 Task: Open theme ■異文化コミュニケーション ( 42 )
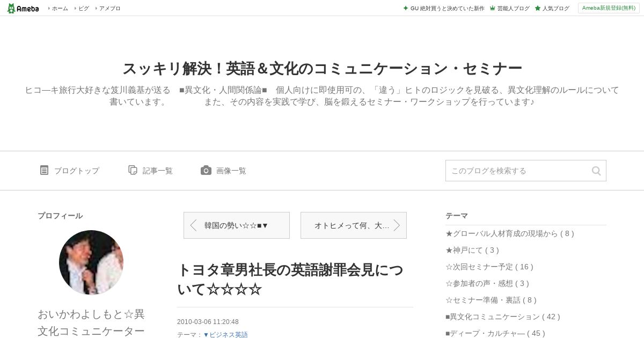coord(503,317)
